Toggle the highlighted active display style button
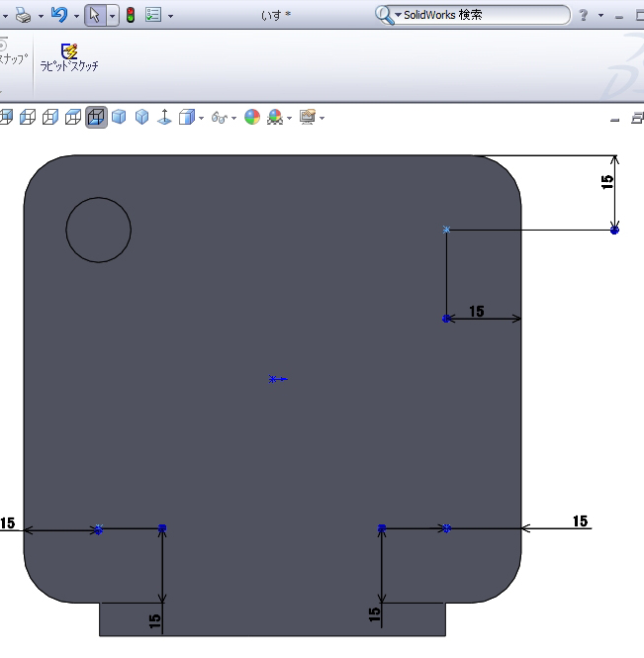Viewport: 644px width, 658px height. click(x=96, y=118)
